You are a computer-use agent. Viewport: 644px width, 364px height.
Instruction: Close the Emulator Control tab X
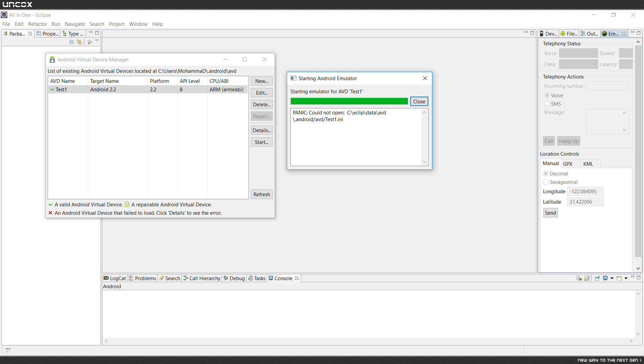624,34
